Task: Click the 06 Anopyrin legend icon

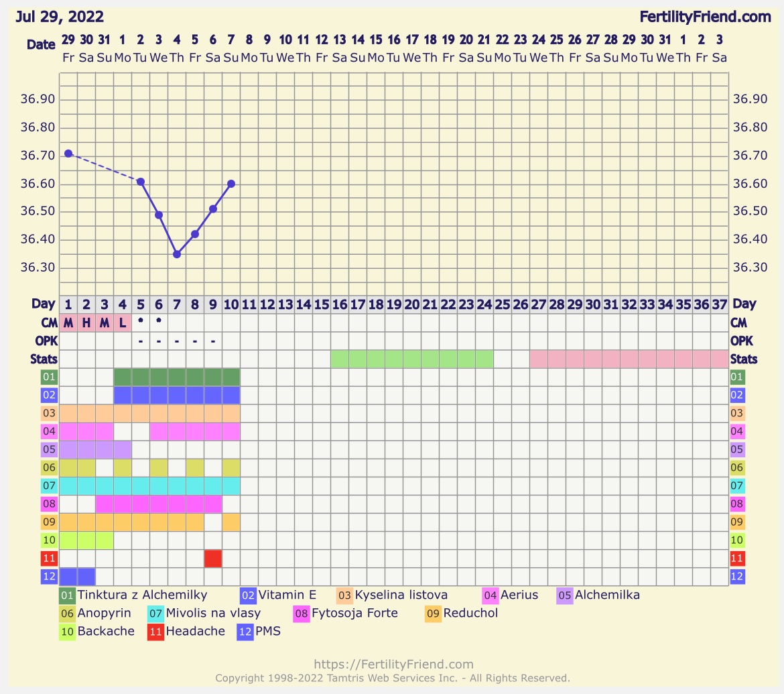Action: coord(68,614)
